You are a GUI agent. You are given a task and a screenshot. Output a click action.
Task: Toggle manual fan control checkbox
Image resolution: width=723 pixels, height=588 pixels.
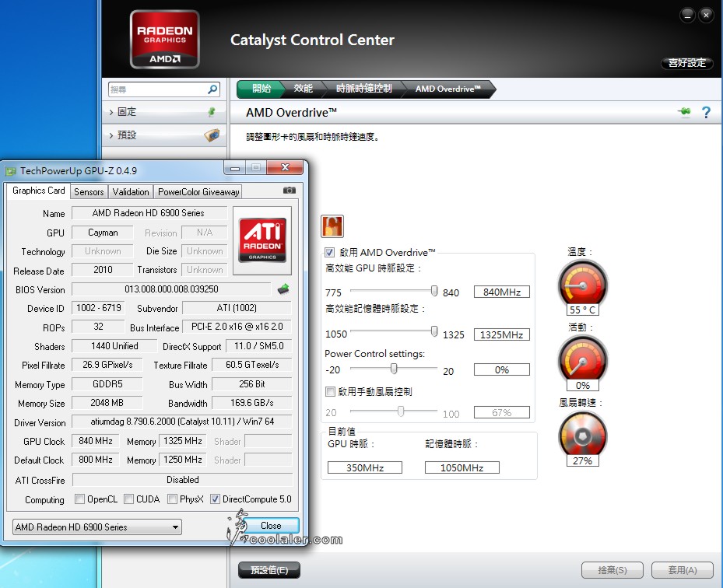click(330, 392)
